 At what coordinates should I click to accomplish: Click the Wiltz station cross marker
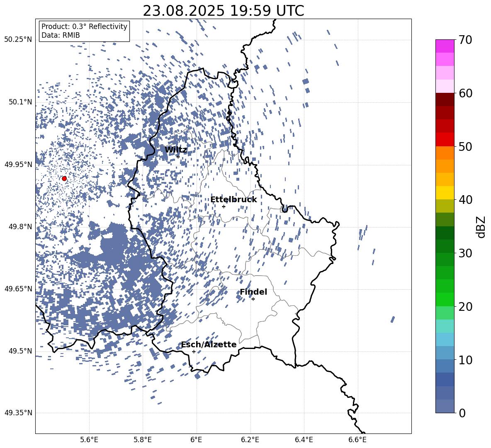(x=178, y=157)
